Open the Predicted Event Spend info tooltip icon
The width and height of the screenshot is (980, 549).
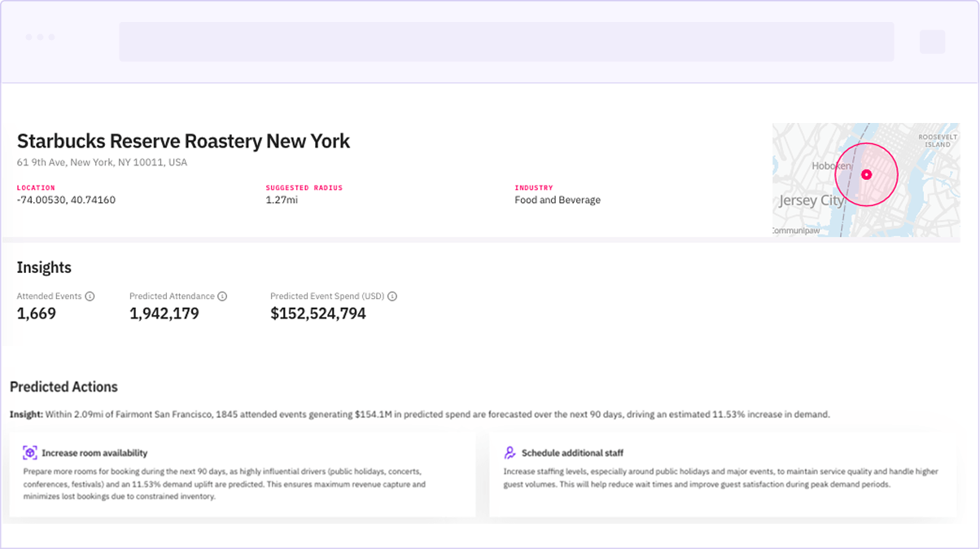coord(392,296)
